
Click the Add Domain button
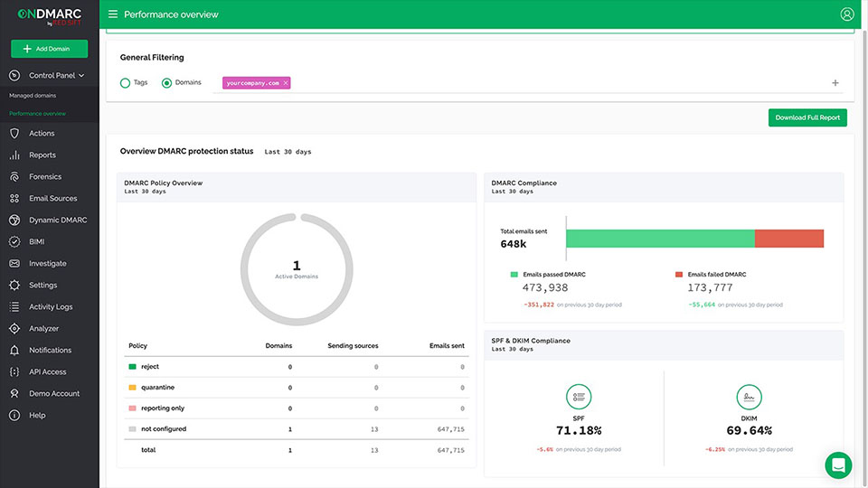pos(49,49)
